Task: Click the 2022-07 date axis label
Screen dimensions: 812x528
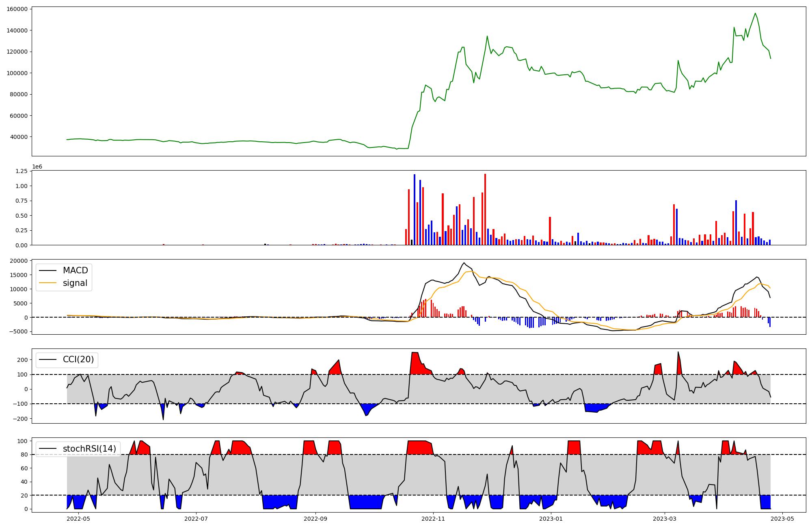Action: (x=196, y=519)
